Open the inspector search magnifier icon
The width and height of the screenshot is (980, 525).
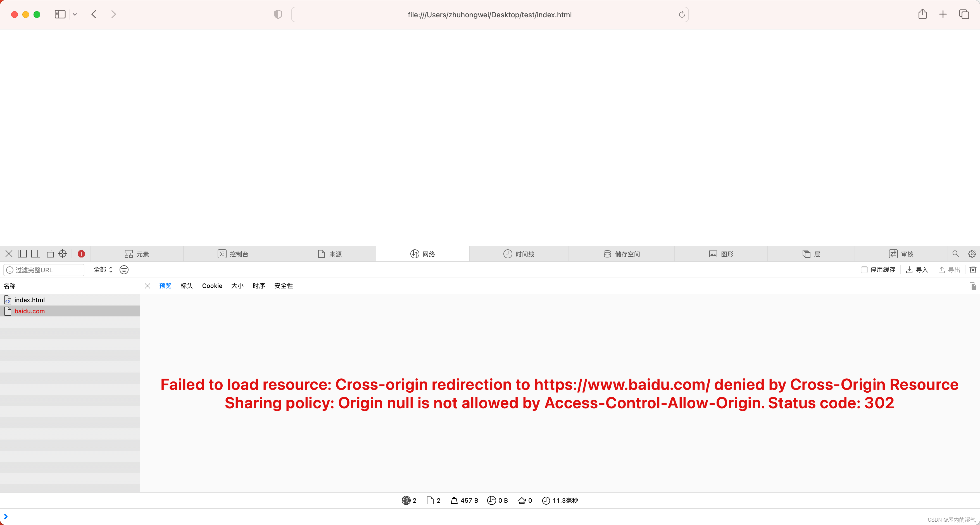pos(955,254)
